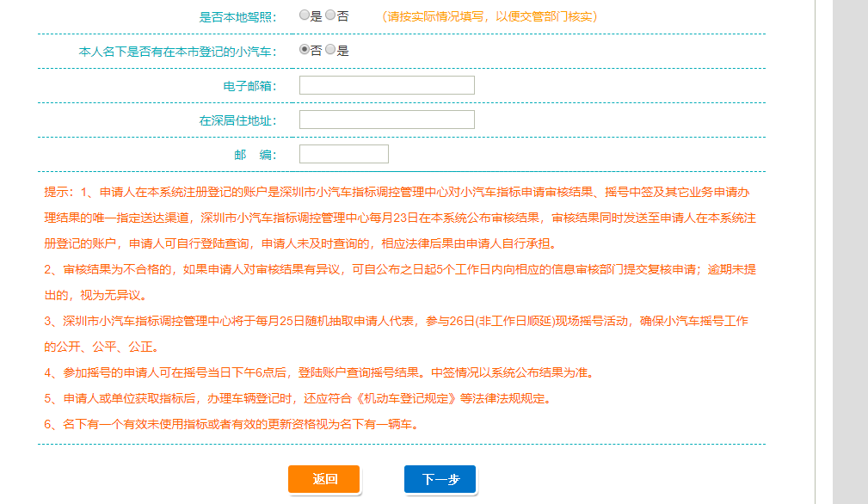Click the 电子邮箱 email input field

point(385,84)
